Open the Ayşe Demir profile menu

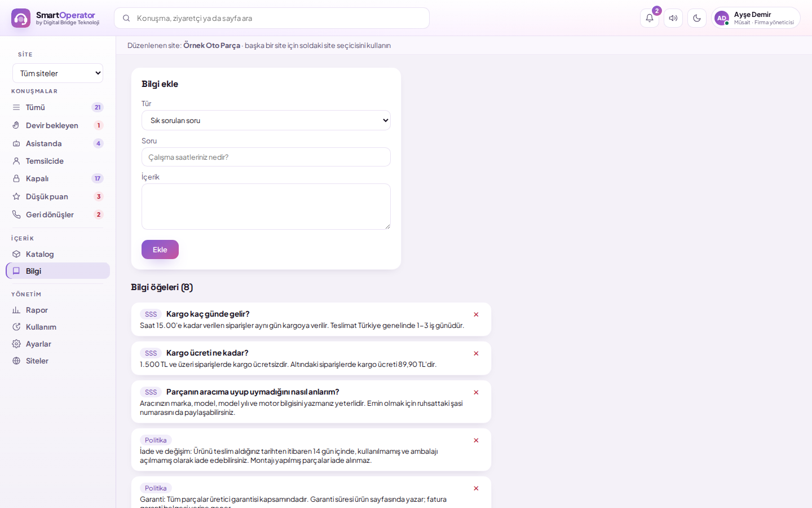point(756,18)
